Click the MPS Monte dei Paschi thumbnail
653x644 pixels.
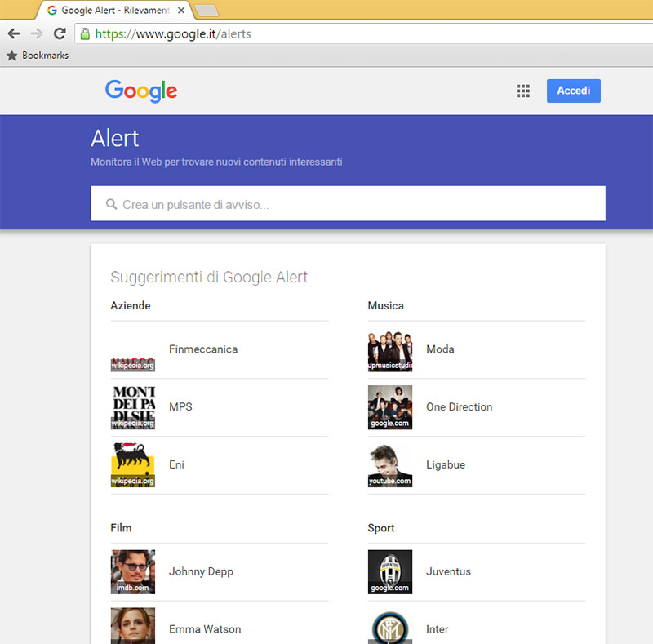click(x=133, y=407)
